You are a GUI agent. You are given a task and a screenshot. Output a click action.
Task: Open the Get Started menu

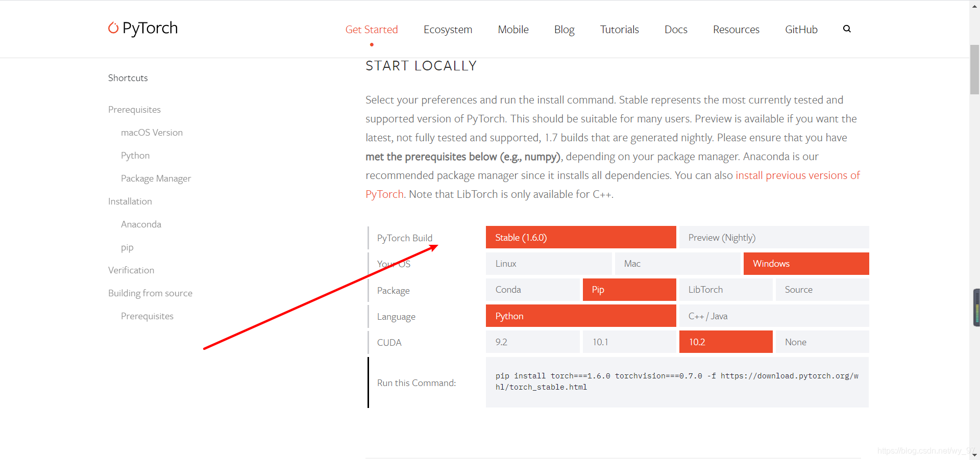point(372,30)
